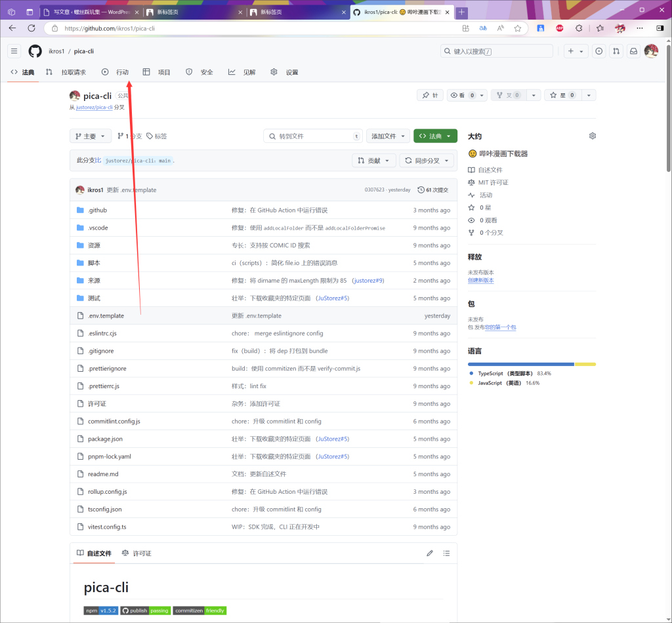672x623 pixels.
Task: Open the user avatar menu in the GitHub header
Action: coord(651,51)
